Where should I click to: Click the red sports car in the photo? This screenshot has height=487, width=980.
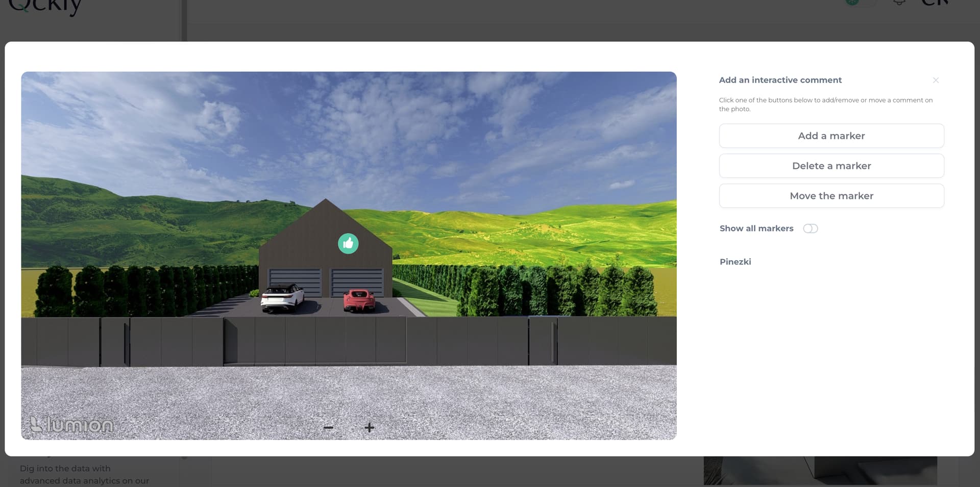tap(359, 300)
